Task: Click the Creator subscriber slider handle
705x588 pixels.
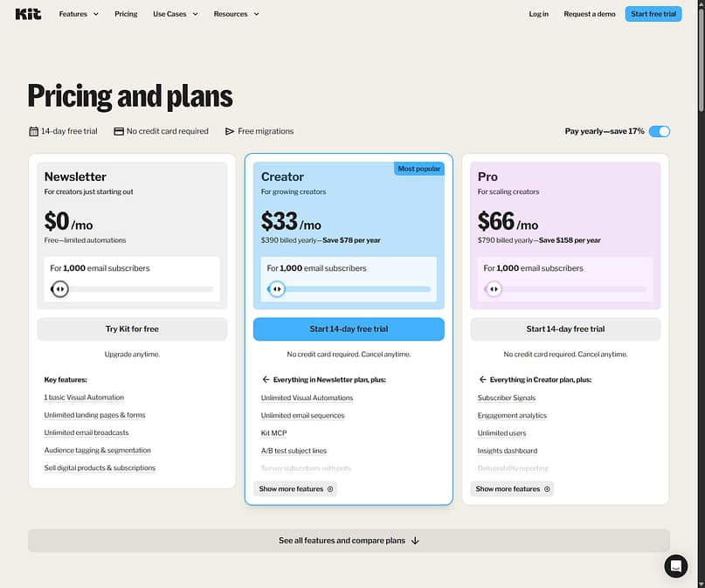Action: 277,289
